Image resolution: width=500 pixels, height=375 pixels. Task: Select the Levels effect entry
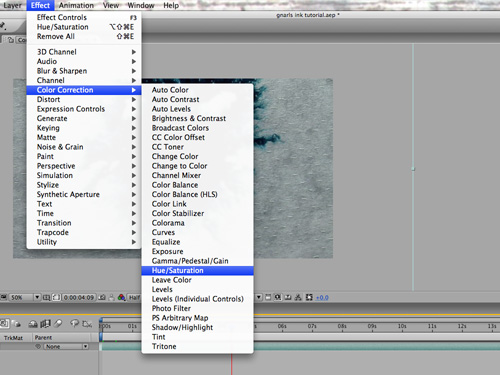point(198,290)
